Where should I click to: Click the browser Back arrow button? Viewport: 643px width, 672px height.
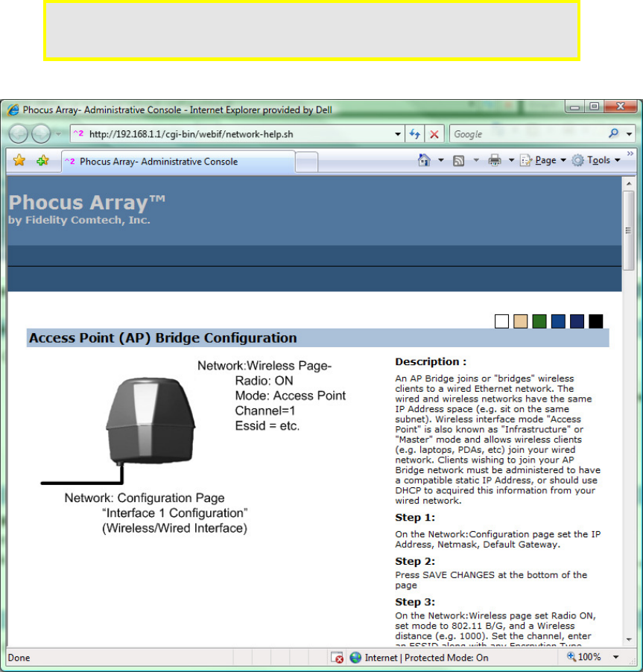19,134
